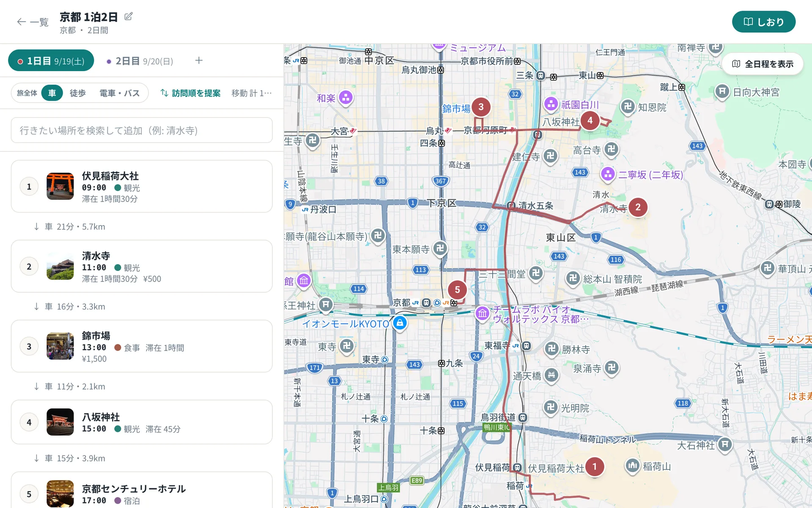Click 訪問順を提案 to suggest visit order
812x508 pixels.
(x=191, y=93)
